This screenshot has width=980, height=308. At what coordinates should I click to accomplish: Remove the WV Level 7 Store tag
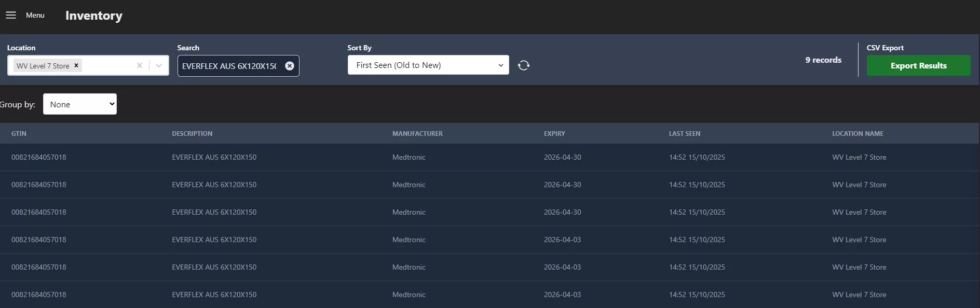point(76,65)
